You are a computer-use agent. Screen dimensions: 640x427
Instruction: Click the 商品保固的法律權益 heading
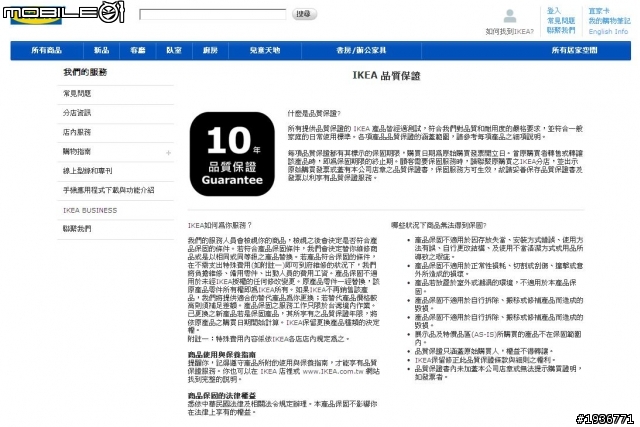(x=222, y=396)
